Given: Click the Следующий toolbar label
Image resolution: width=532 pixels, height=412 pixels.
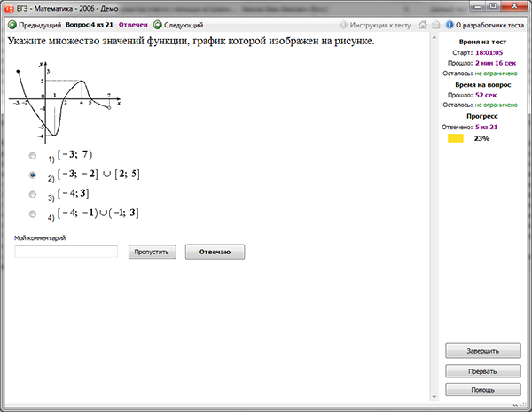Looking at the screenshot, I should [184, 25].
